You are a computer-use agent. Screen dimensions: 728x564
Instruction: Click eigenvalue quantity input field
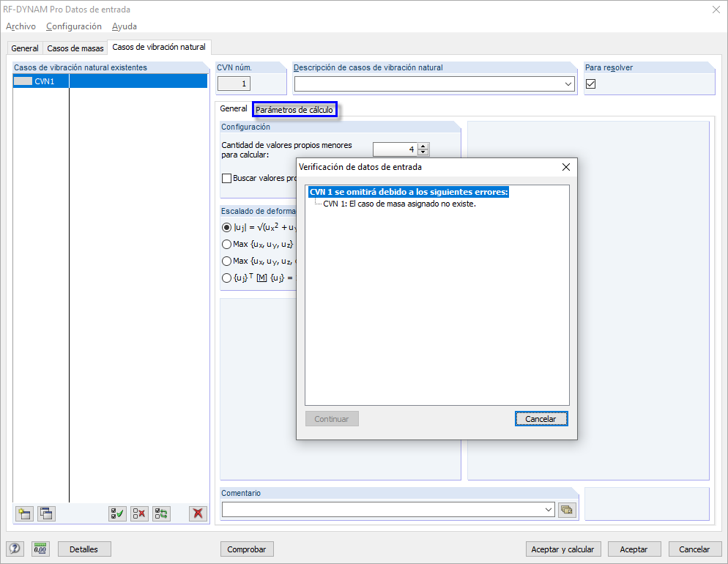point(395,149)
